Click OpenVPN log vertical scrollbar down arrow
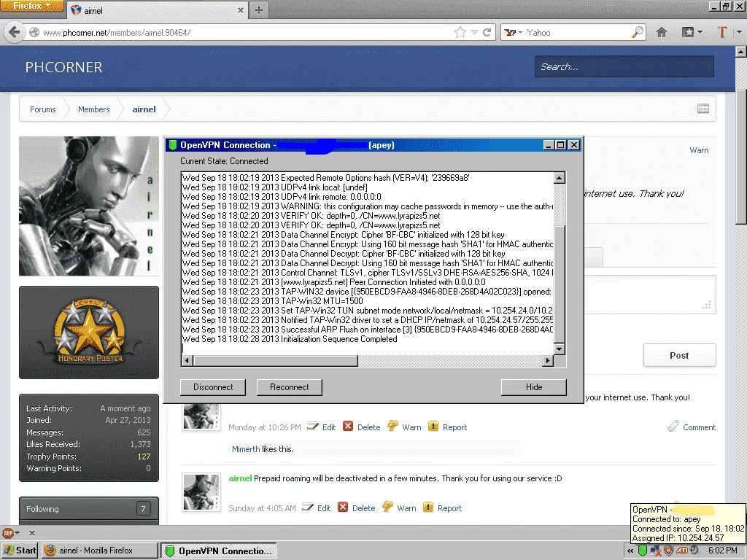Screen dimensions: 747x560 tap(560, 349)
